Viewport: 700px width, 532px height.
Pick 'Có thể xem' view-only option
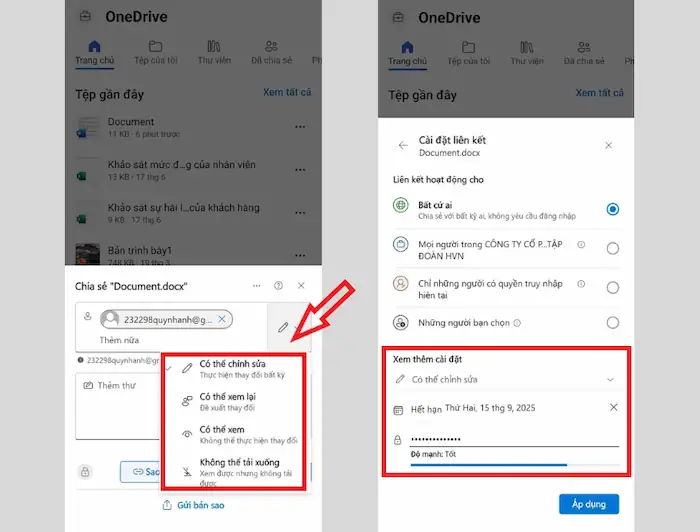pyautogui.click(x=233, y=435)
